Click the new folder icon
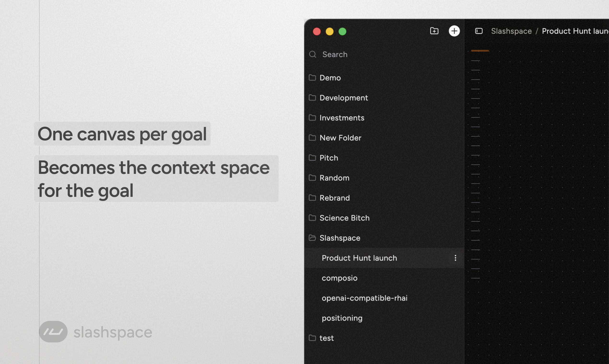Image resolution: width=609 pixels, height=364 pixels. click(434, 31)
